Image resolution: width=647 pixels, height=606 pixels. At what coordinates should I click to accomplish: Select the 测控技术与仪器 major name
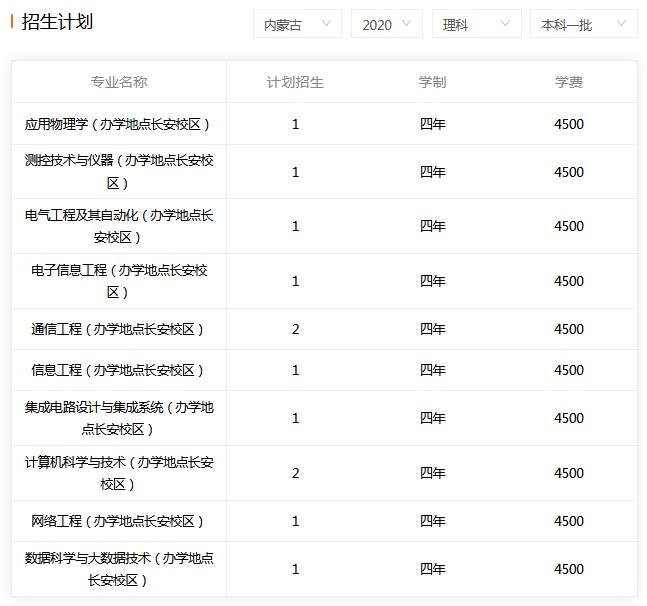(x=119, y=172)
